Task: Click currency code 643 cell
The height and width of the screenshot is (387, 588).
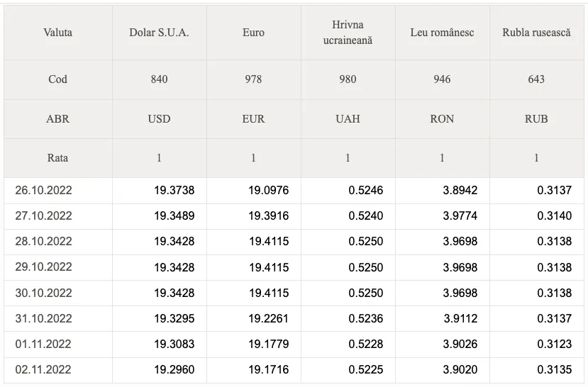Action: 536,79
